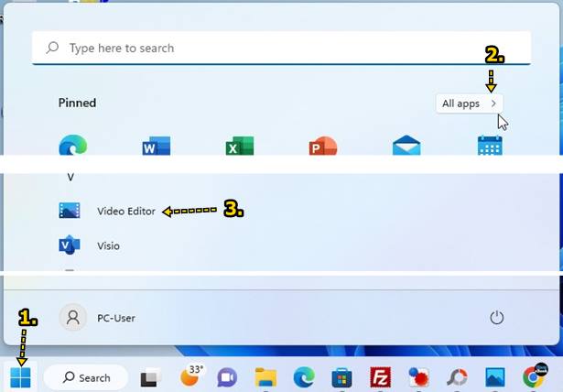The width and height of the screenshot is (563, 392).
Task: Click the PC-User avatar icon
Action: point(73,318)
